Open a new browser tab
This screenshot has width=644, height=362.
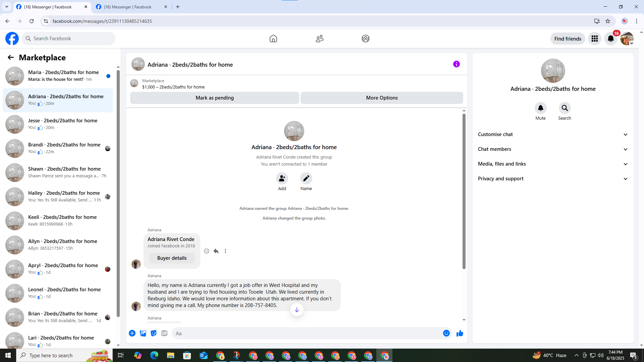coord(178,7)
